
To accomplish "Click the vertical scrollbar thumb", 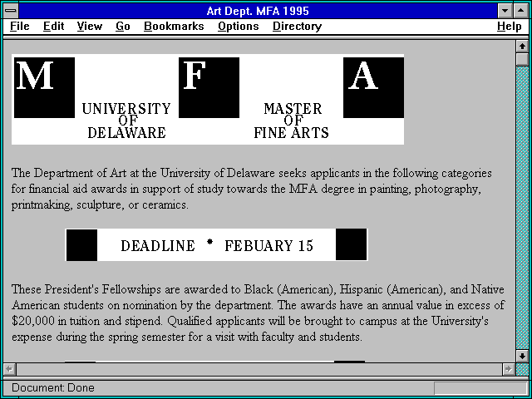I will click(x=522, y=59).
